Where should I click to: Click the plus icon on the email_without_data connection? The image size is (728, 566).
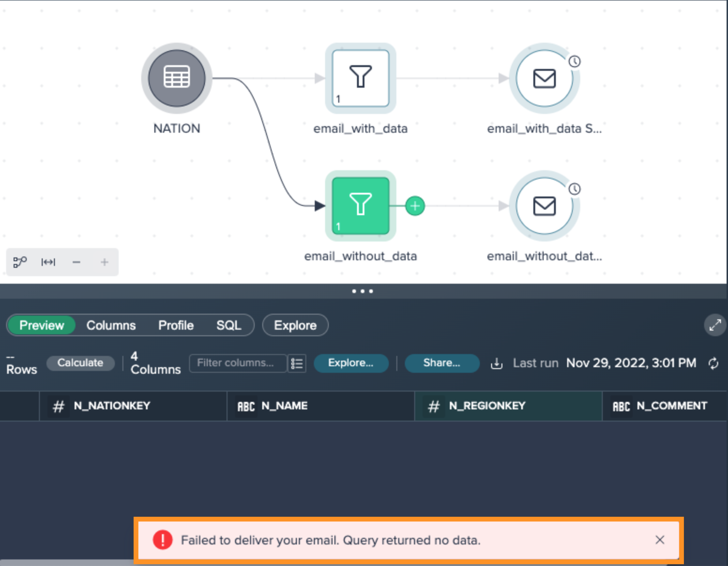[x=415, y=206]
